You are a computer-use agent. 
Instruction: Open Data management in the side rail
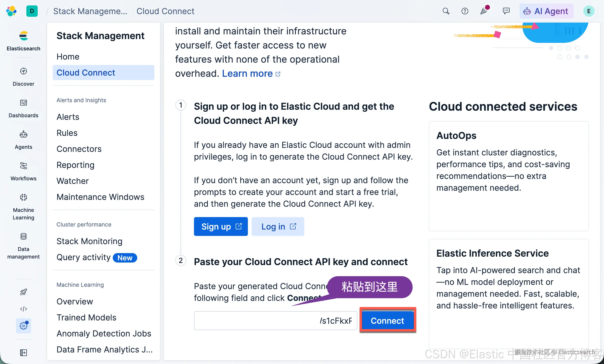tap(23, 246)
